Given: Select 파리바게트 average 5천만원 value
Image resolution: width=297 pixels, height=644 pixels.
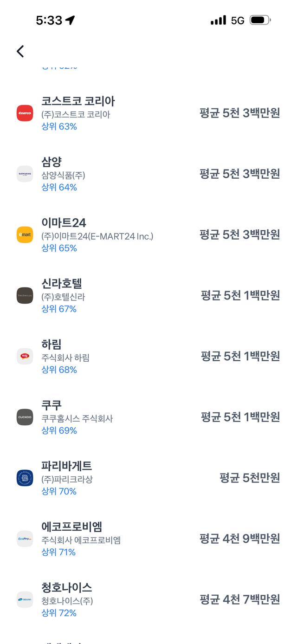Looking at the screenshot, I should point(250,478).
